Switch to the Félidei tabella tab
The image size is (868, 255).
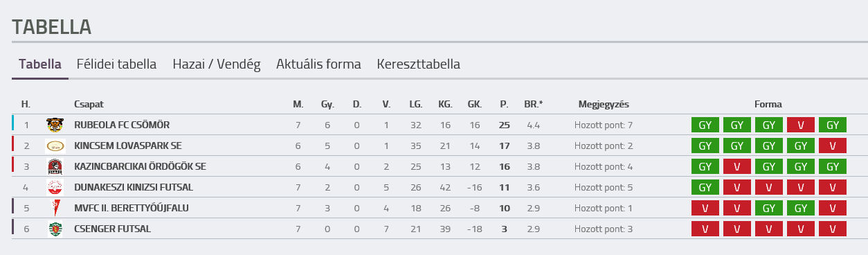tap(116, 64)
